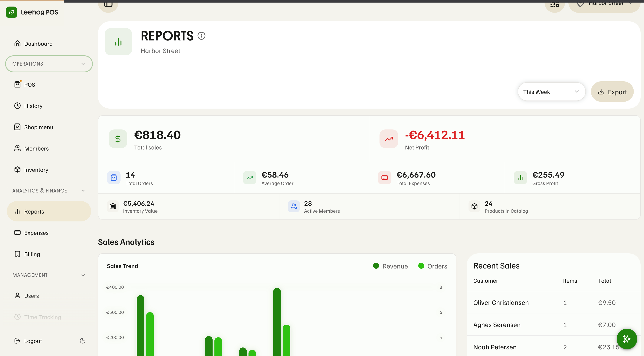The height and width of the screenshot is (356, 644).
Task: Click the Sales Trend chart title
Action: pos(122,266)
